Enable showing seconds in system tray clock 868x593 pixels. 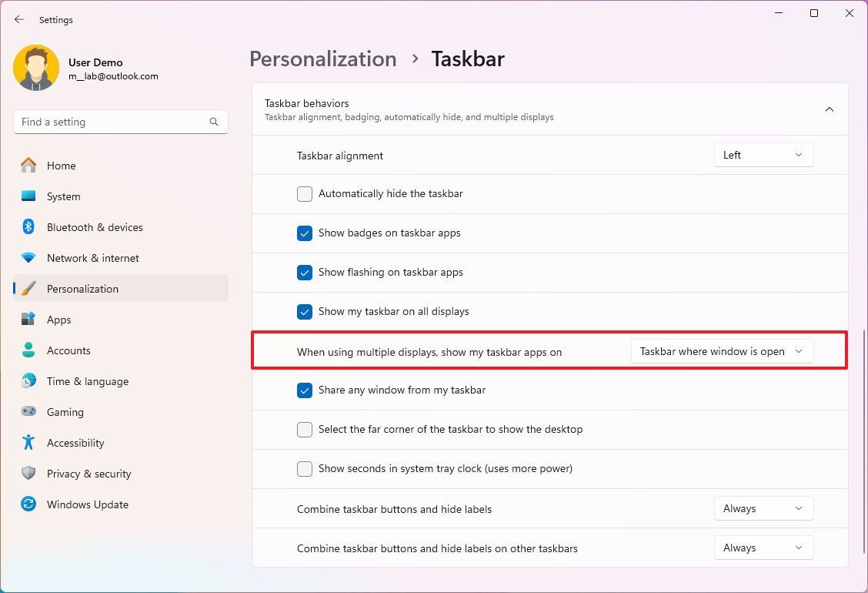[305, 468]
